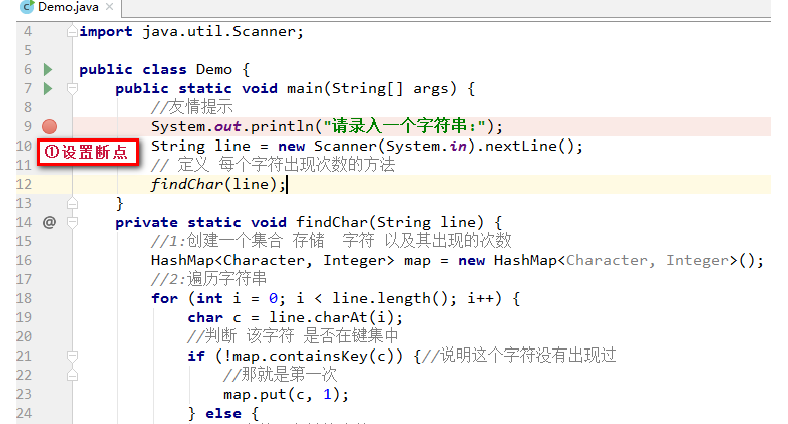The image size is (788, 424).
Task: Select line number 4 in the gutter
Action: (x=28, y=32)
